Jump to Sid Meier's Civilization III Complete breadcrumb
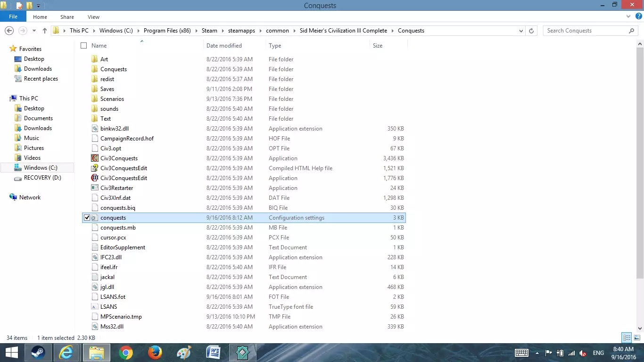Screen dimensions: 644x362 [343, 31]
